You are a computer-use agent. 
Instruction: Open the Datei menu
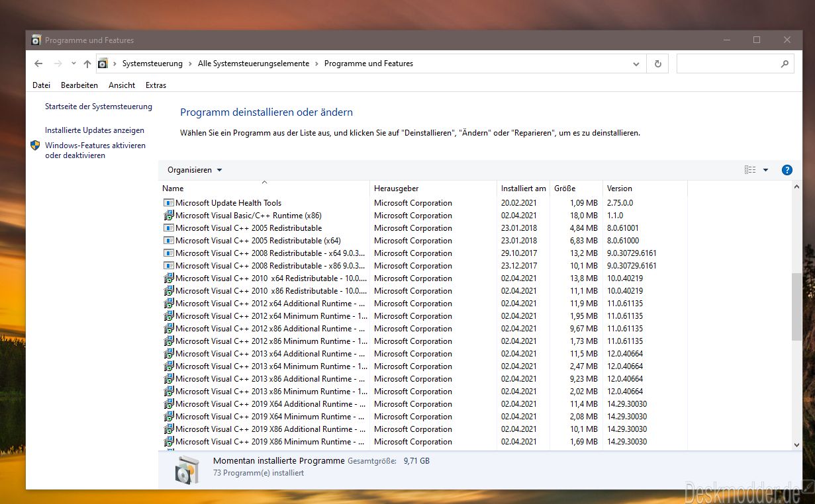click(x=41, y=85)
